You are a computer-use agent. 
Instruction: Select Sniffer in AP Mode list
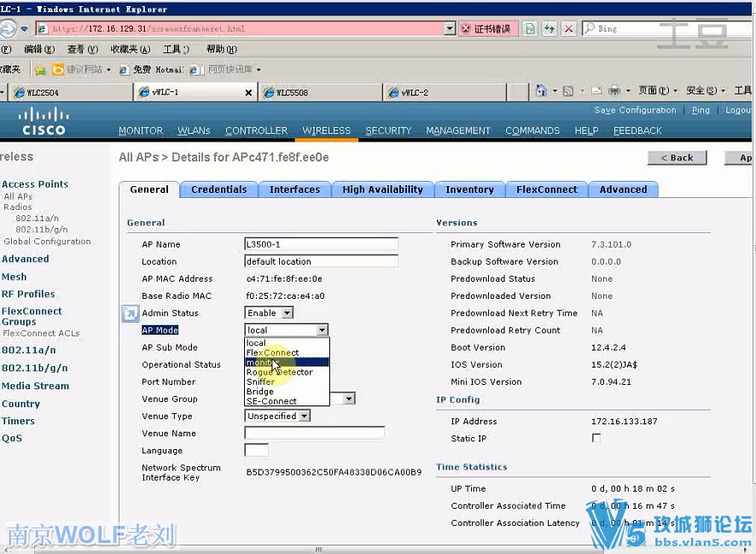pyautogui.click(x=287, y=382)
